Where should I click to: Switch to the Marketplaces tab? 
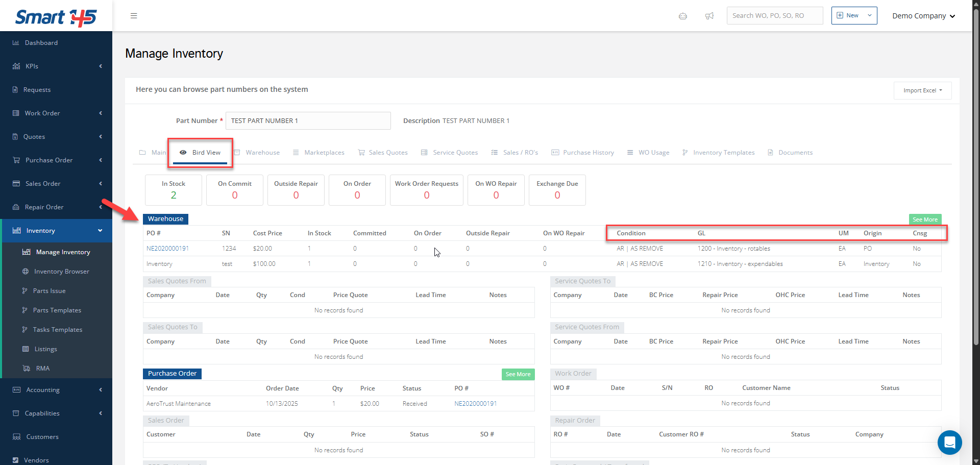click(324, 153)
